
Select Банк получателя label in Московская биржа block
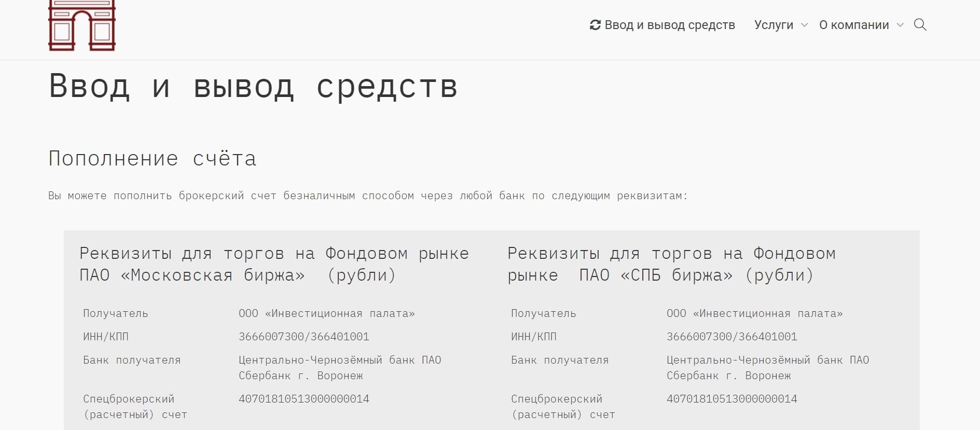pyautogui.click(x=132, y=360)
